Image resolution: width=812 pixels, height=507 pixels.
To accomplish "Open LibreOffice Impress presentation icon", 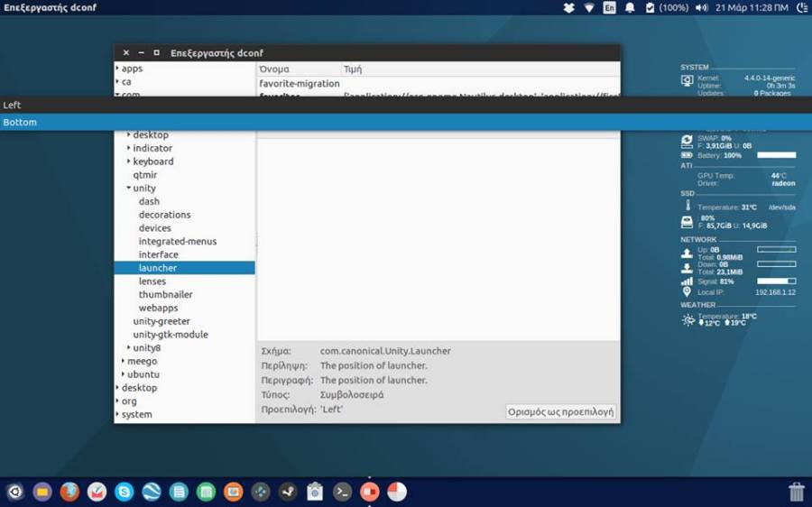I will (233, 492).
